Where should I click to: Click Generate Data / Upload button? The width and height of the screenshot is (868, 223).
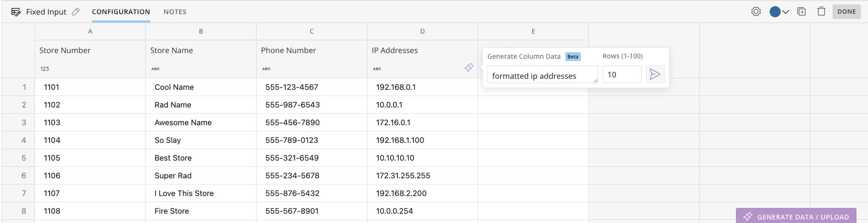click(x=796, y=216)
